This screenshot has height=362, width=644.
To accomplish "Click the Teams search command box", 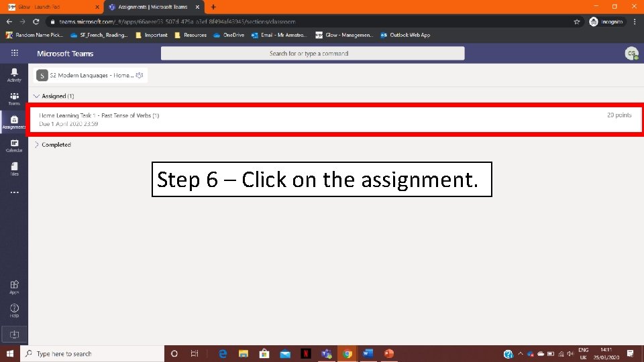I will (313, 54).
